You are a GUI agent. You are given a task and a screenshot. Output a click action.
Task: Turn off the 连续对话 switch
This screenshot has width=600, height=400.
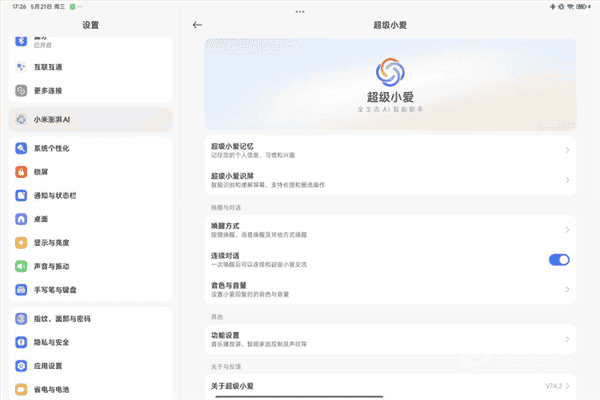559,260
